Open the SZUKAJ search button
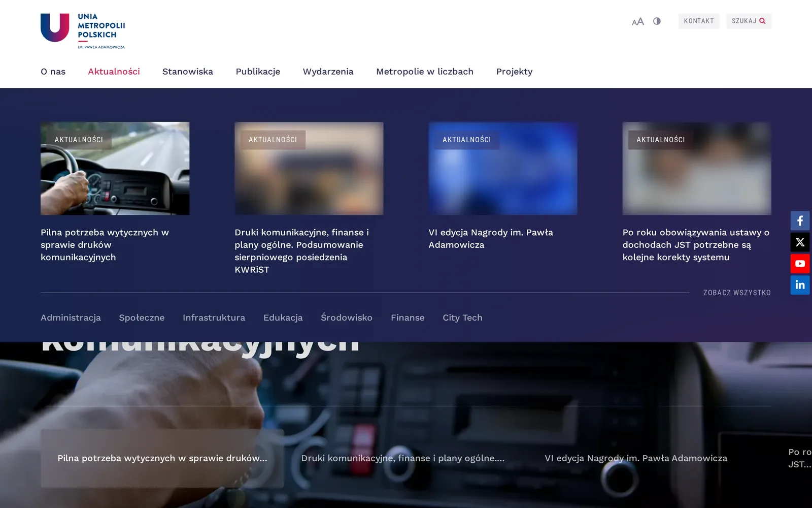The width and height of the screenshot is (812, 508). pyautogui.click(x=749, y=21)
